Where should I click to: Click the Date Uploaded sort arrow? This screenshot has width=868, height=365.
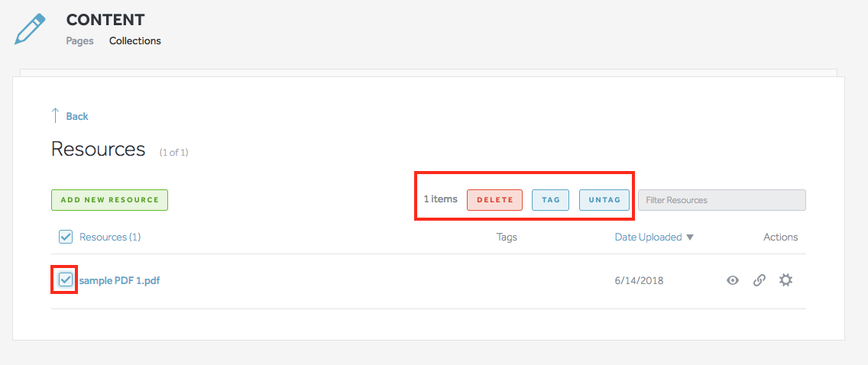690,237
